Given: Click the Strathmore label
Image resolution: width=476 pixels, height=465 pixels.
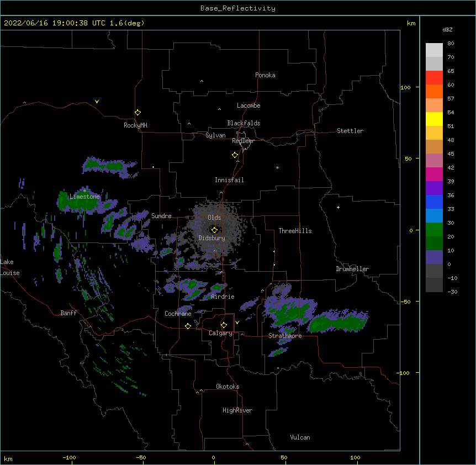Looking at the screenshot, I should tap(285, 336).
